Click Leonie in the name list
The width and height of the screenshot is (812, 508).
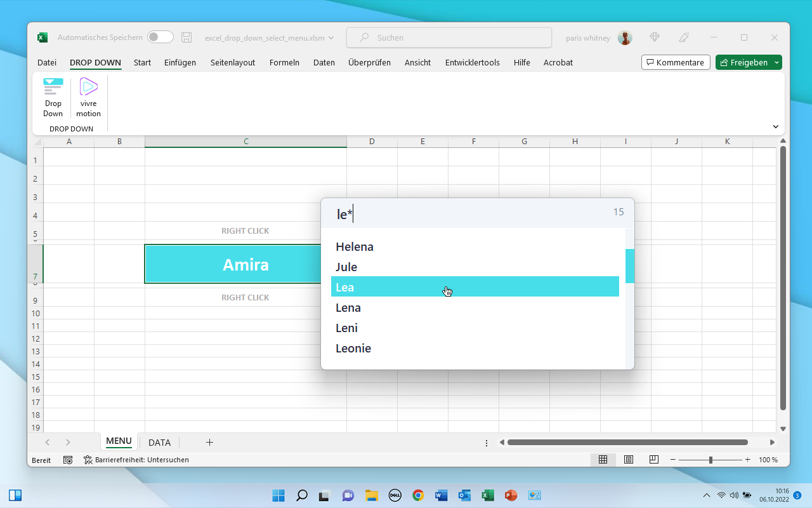[353, 348]
